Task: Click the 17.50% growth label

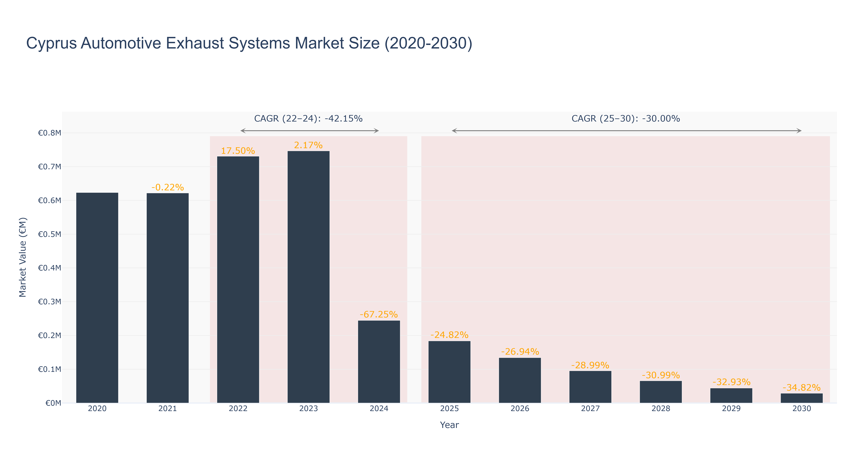Action: click(238, 151)
